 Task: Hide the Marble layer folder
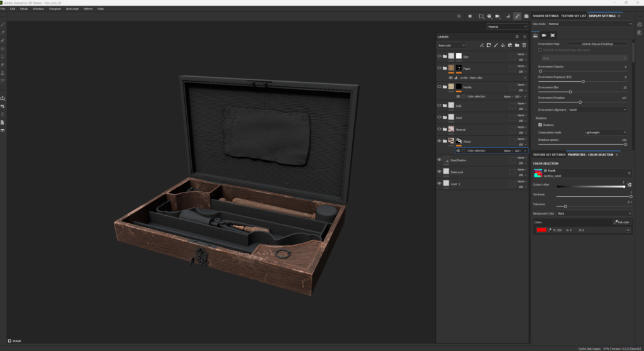click(x=439, y=87)
